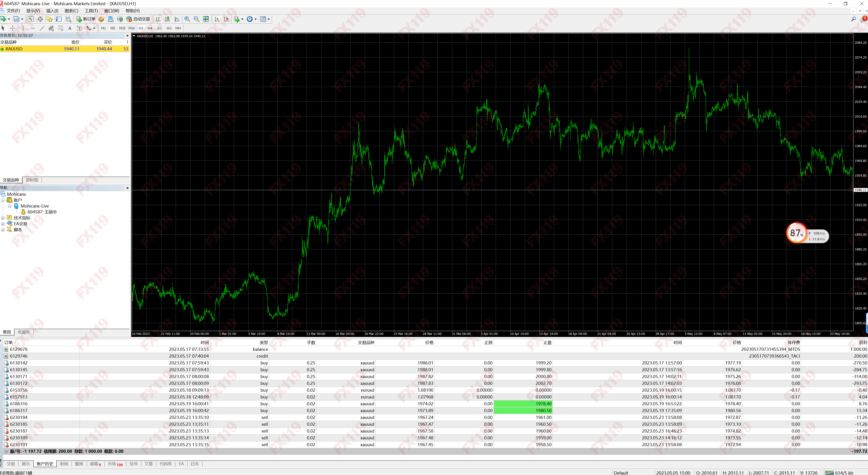The image size is (868, 475).
Task: Select the vertical line drawing tool
Action: (23, 28)
